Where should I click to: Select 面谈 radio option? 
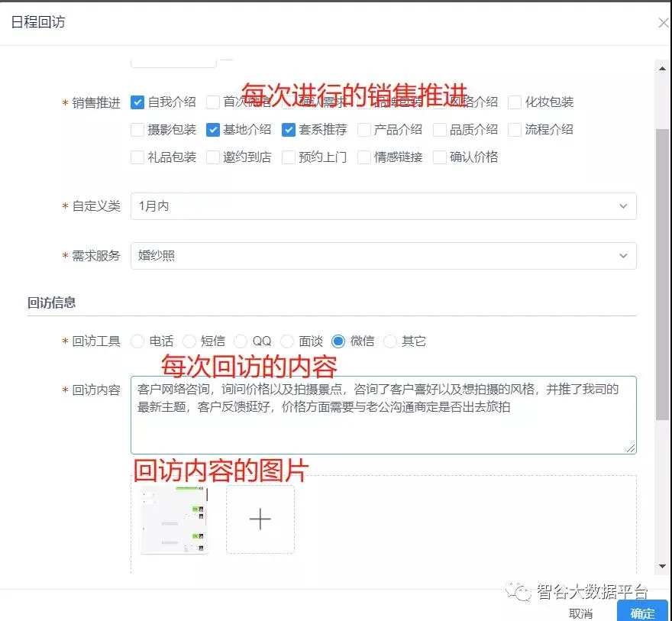tap(287, 341)
